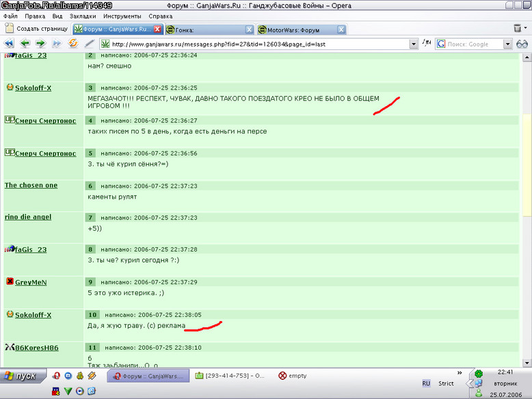
Task: Click the wand pencil toolbar icon
Action: click(x=89, y=44)
